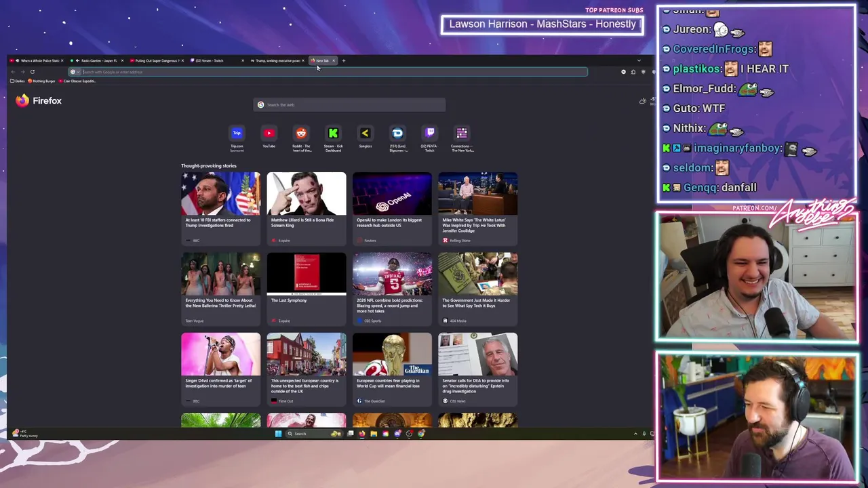This screenshot has width=868, height=488.
Task: Open Government spy tech story card
Action: [478, 289]
